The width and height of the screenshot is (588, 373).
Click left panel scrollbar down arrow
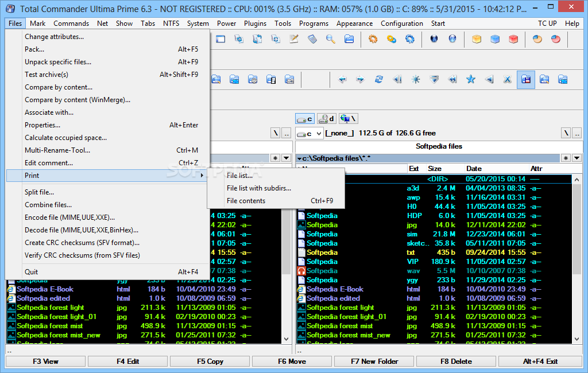[286, 339]
